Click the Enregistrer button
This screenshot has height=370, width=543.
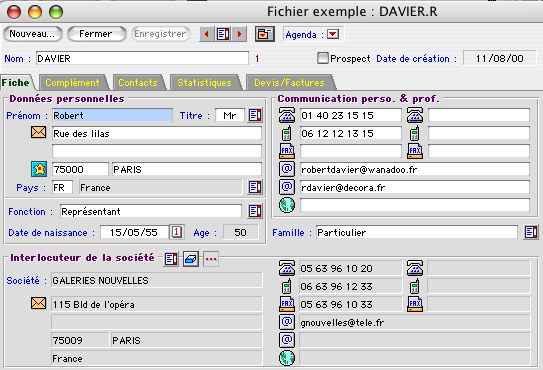pyautogui.click(x=160, y=34)
